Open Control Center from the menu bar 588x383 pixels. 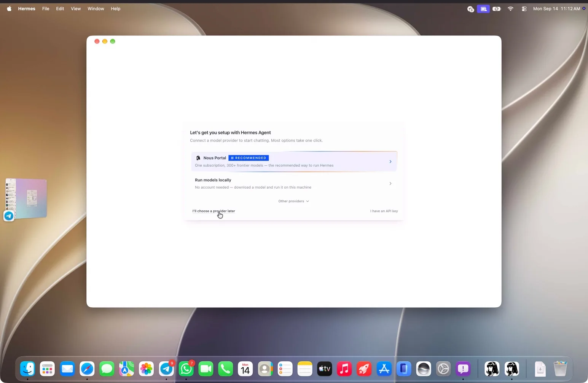tap(524, 9)
